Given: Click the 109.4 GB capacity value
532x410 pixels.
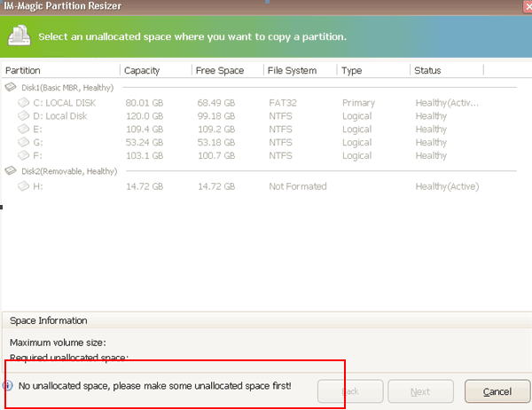Looking at the screenshot, I should tap(145, 129).
